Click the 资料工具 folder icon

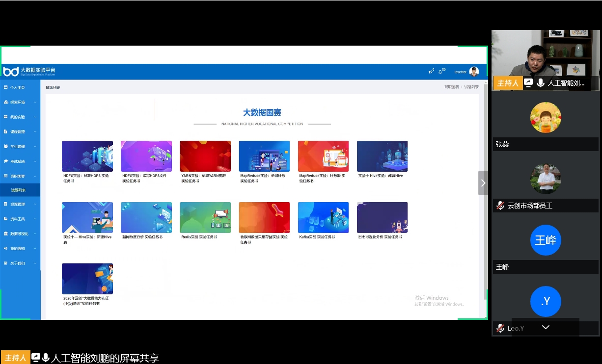pyautogui.click(x=6, y=219)
